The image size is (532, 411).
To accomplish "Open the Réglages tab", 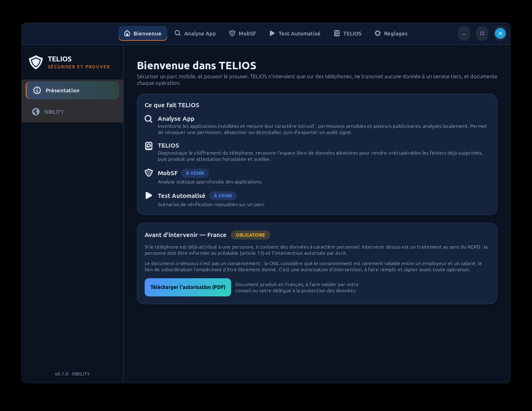I will [391, 33].
